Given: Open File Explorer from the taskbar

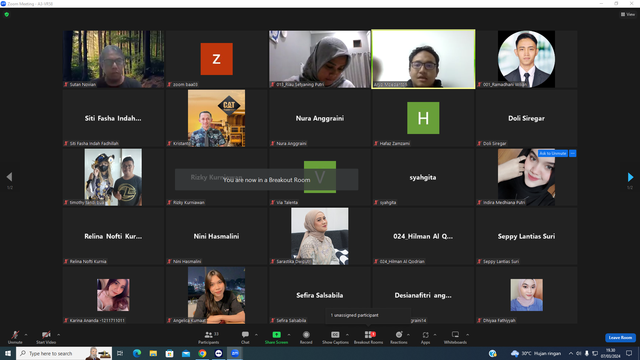Looking at the screenshot, I should 153,353.
